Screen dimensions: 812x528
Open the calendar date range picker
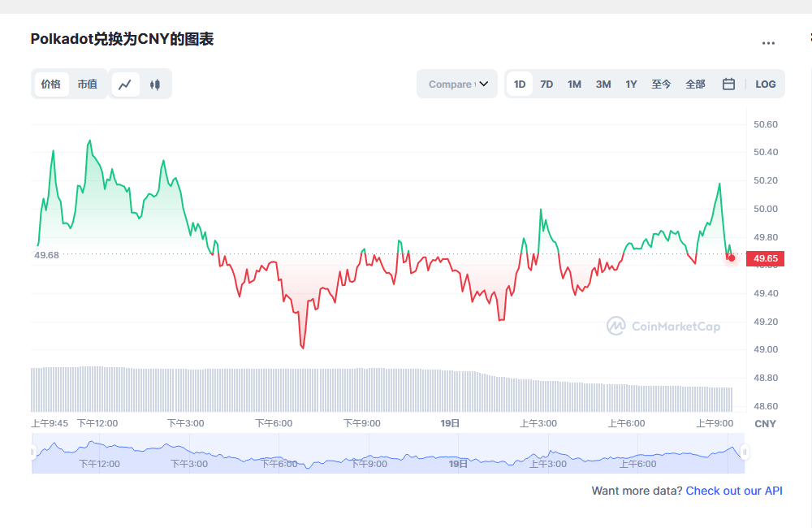pyautogui.click(x=728, y=84)
